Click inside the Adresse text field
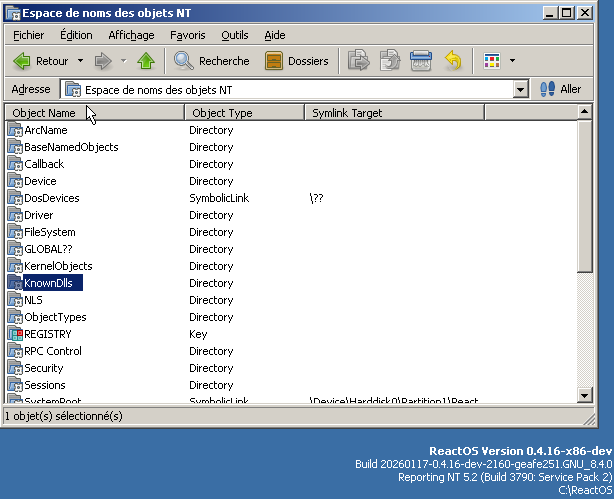The image size is (614, 499). click(x=300, y=90)
